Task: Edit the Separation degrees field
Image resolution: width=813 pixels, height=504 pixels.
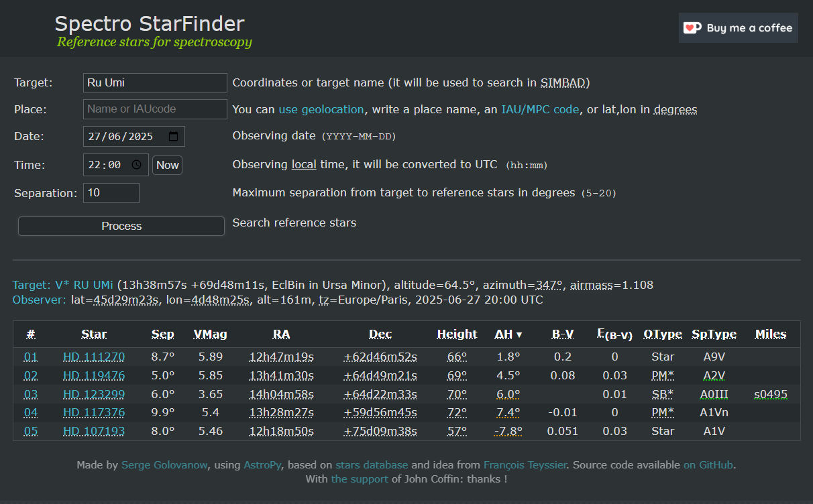Action: click(x=111, y=193)
